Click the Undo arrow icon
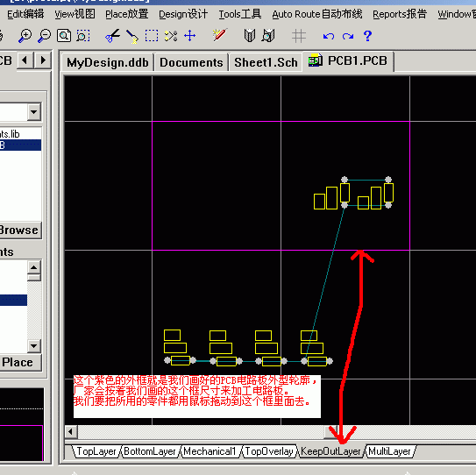476x475 pixels. 329,36
